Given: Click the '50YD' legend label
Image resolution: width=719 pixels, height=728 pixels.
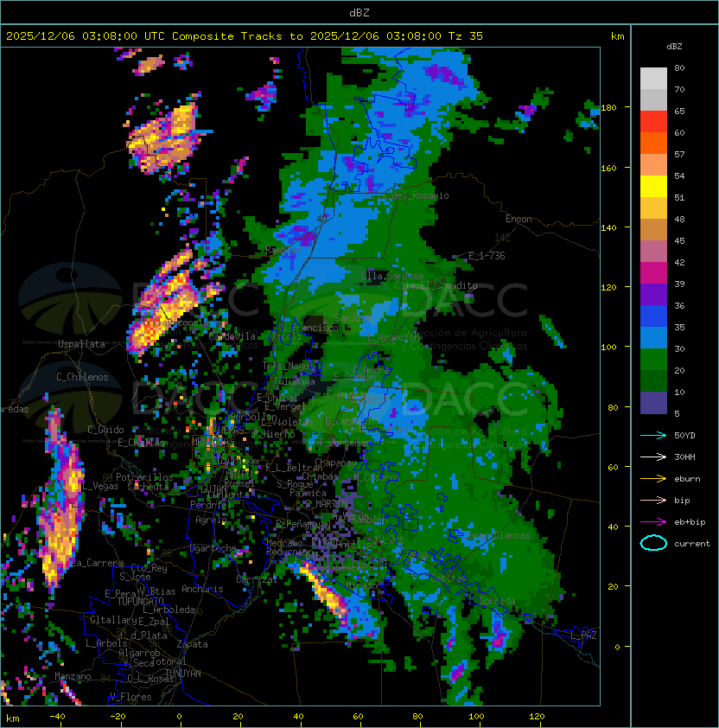Looking at the screenshot, I should [x=684, y=435].
